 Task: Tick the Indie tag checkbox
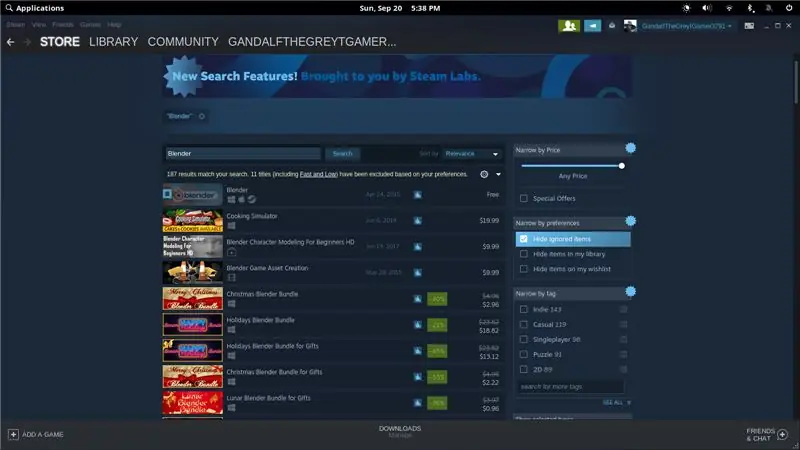(x=523, y=309)
